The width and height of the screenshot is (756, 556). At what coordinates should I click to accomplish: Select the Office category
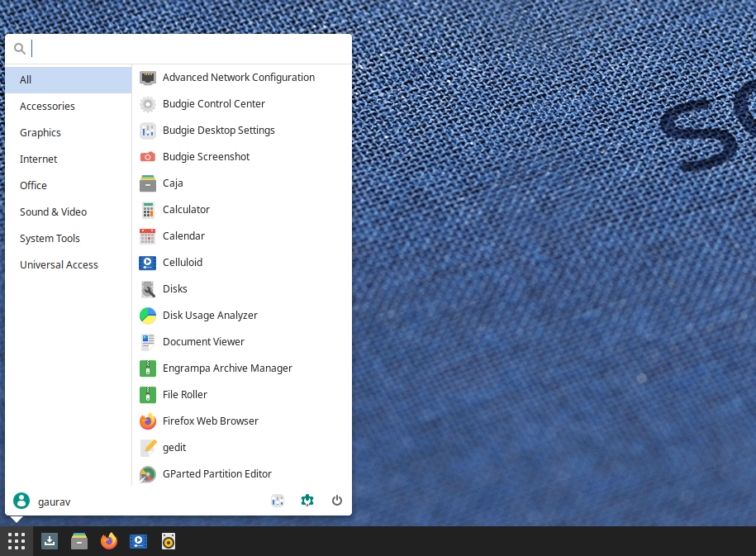pyautogui.click(x=69, y=186)
